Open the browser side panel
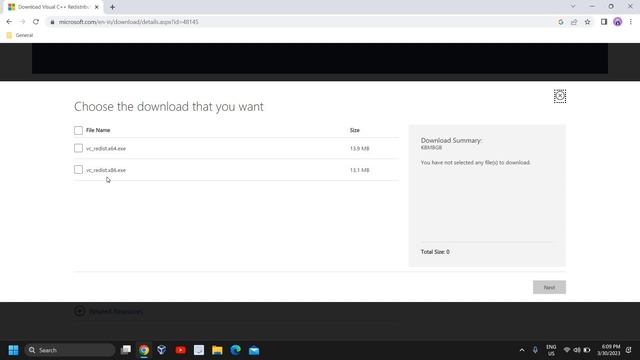Viewport: 640px width, 360px height. pyautogui.click(x=604, y=22)
